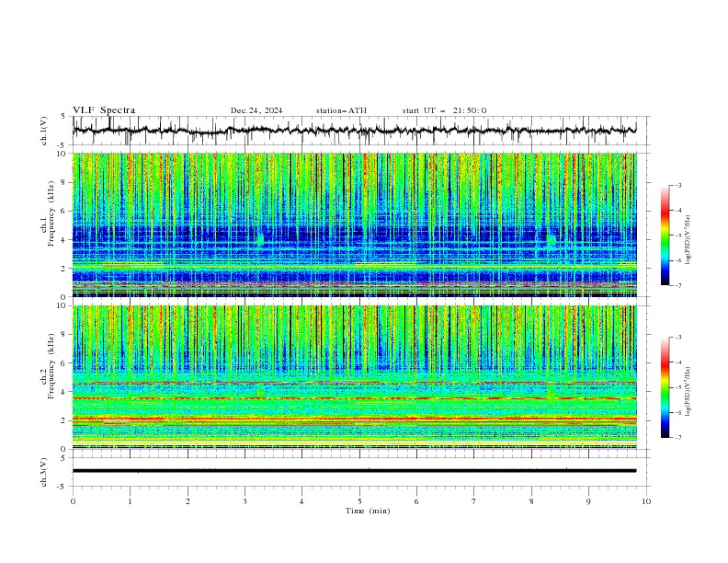Click the 'ch.1(V)' waveform axis label
Image resolution: width=728 pixels, height=563 pixels.
point(44,131)
